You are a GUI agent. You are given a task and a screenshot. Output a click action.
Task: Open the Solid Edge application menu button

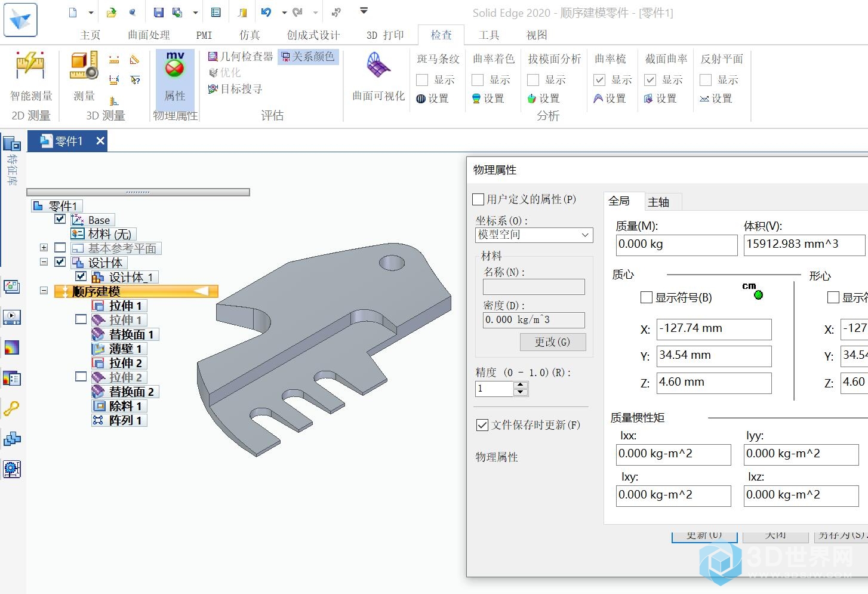(x=20, y=20)
